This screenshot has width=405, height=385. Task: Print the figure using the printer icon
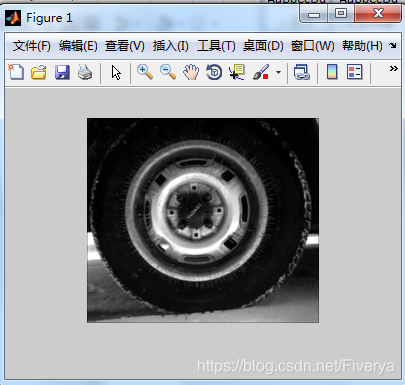85,72
